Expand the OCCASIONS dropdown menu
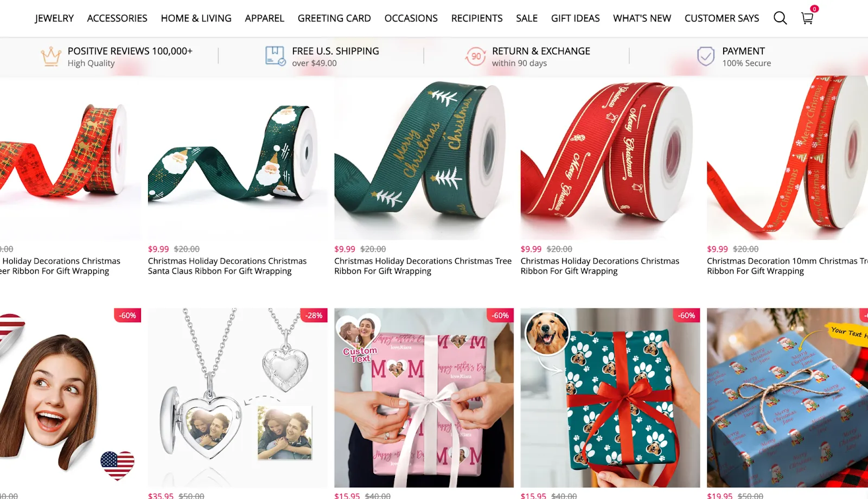868x499 pixels. click(x=411, y=18)
